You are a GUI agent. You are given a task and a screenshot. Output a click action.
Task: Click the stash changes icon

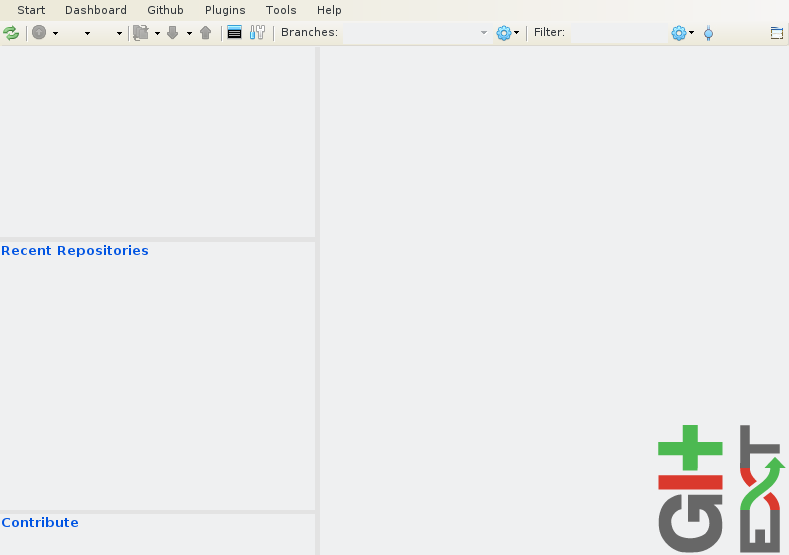(x=141, y=33)
